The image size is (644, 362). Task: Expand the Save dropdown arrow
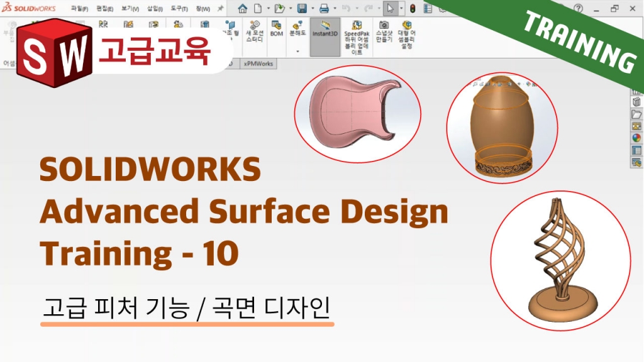tap(313, 9)
